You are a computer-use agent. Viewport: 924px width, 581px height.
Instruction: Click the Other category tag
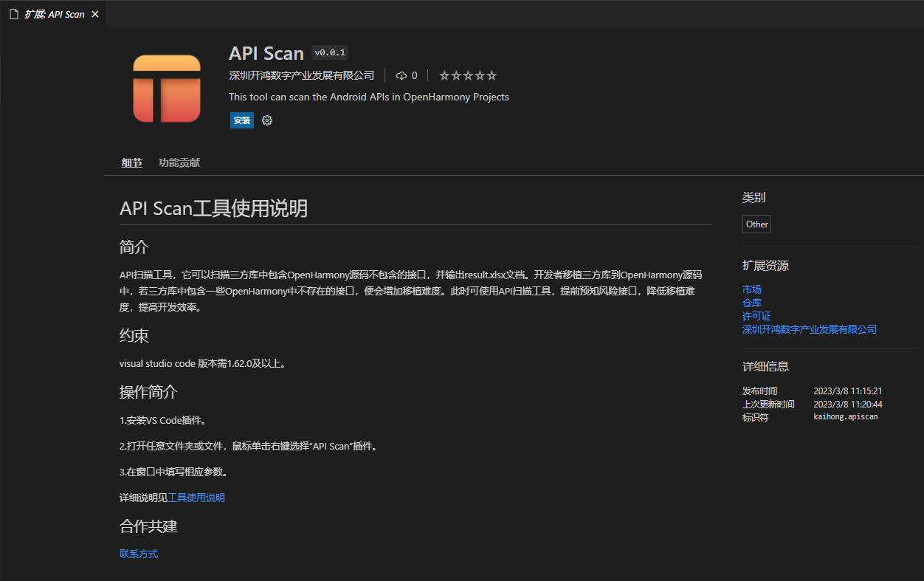coord(756,224)
